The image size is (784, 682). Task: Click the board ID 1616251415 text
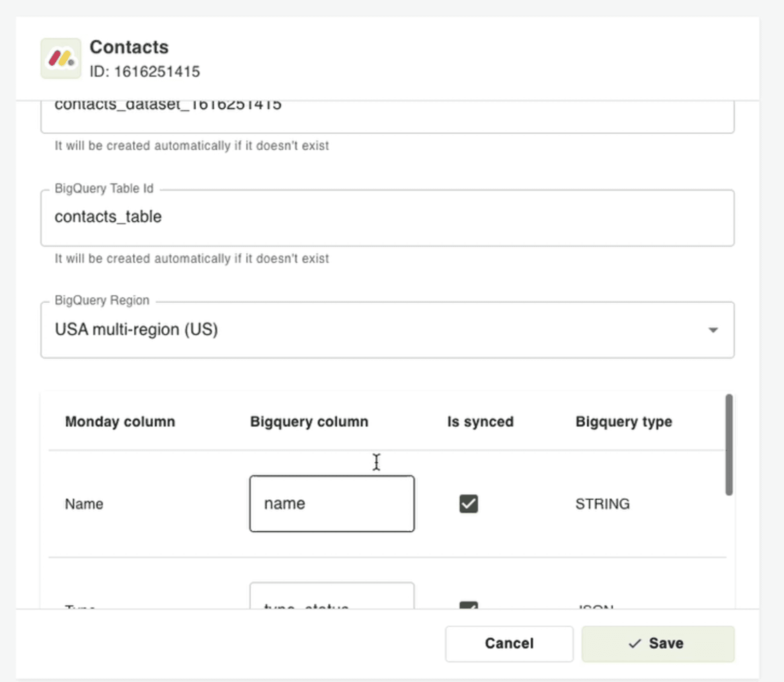[x=145, y=72]
